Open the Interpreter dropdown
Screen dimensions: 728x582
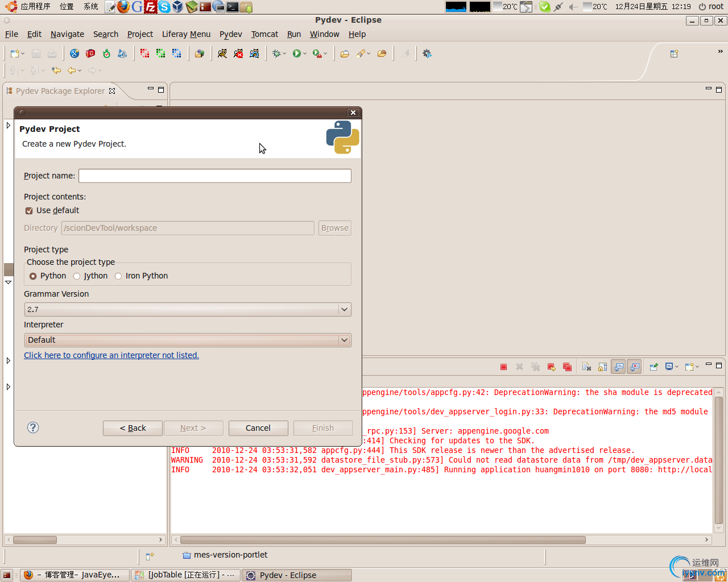188,340
